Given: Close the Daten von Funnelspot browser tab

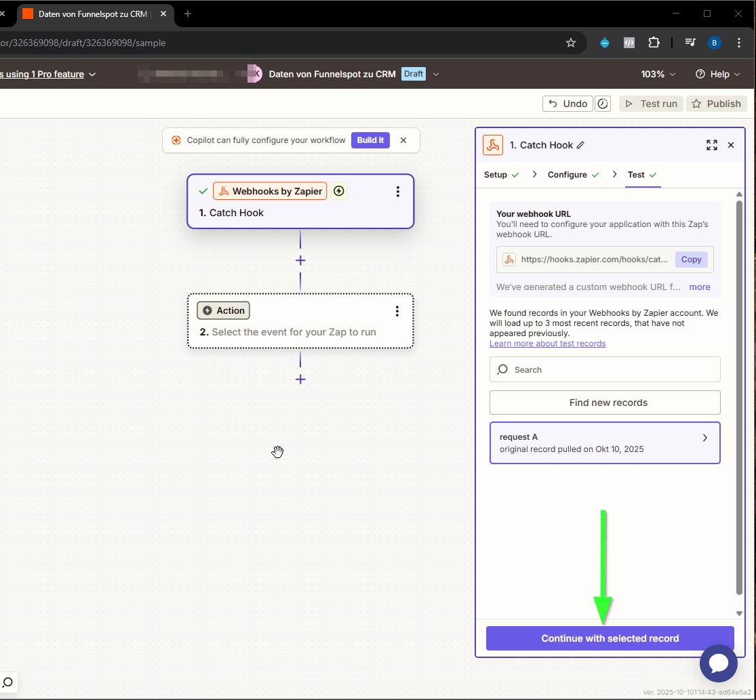Looking at the screenshot, I should tap(163, 14).
